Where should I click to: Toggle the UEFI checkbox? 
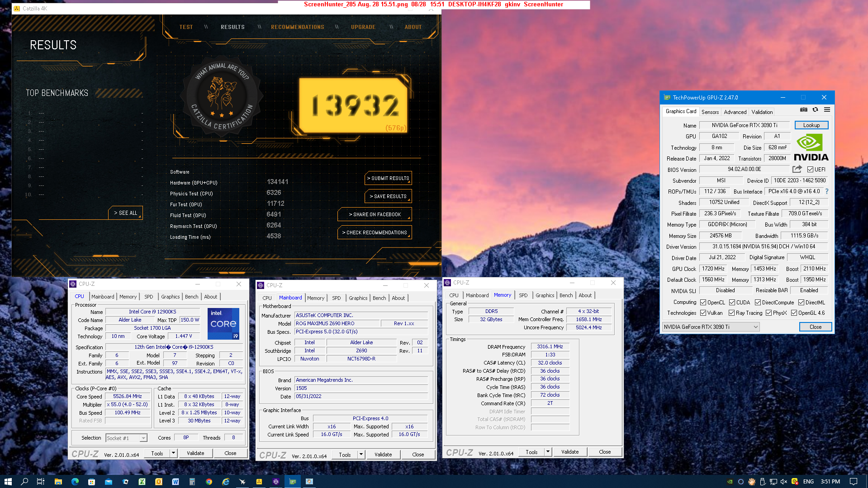(x=811, y=170)
